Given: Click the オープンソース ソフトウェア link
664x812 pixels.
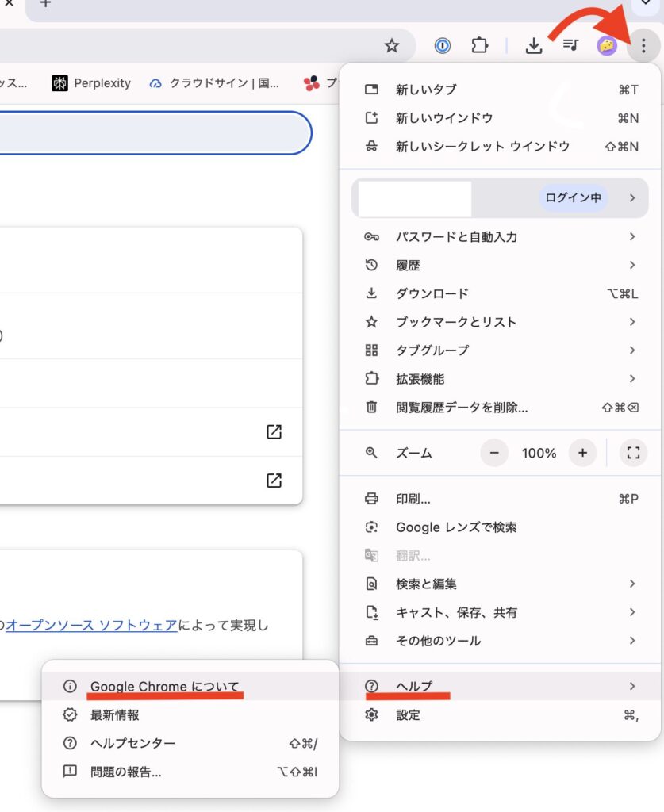Looking at the screenshot, I should [x=92, y=626].
